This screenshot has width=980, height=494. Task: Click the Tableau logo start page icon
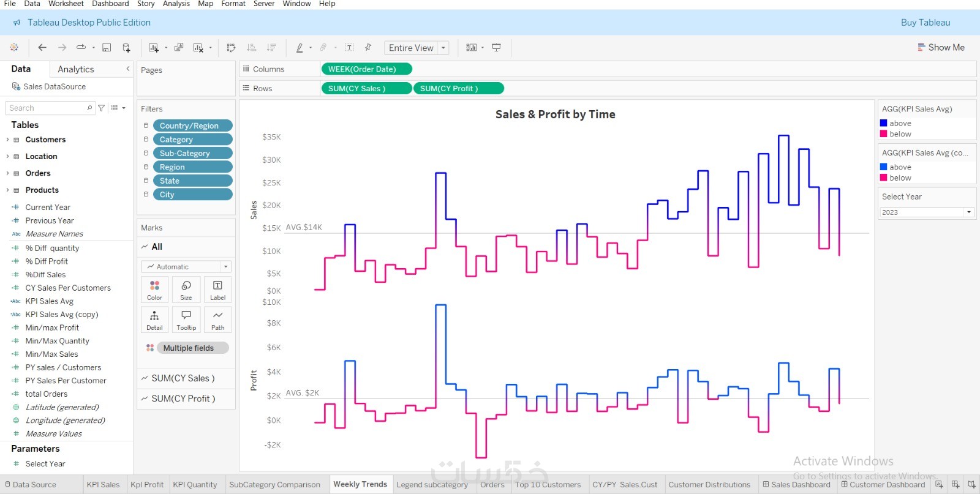tap(14, 47)
